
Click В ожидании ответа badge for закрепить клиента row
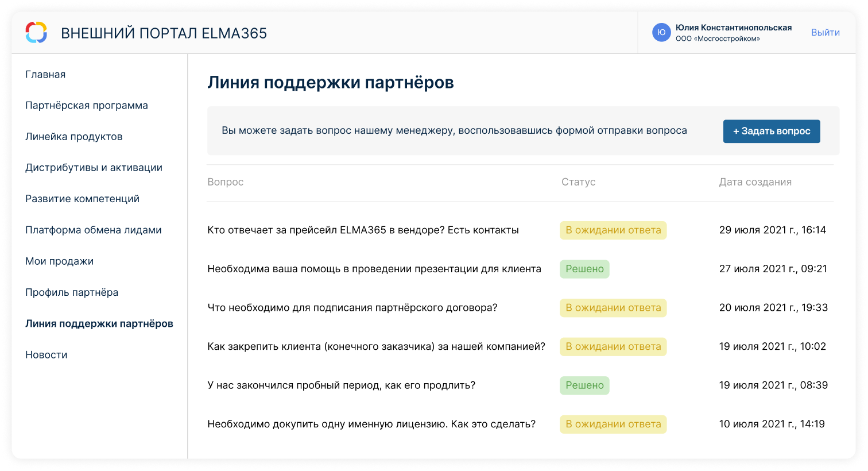coord(613,346)
